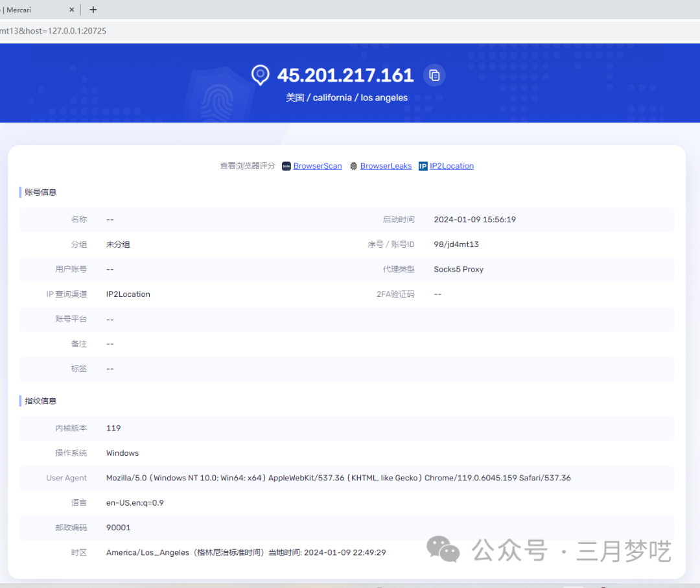Image resolution: width=700 pixels, height=588 pixels.
Task: Click the 操作系统 field label
Action: tap(71, 453)
